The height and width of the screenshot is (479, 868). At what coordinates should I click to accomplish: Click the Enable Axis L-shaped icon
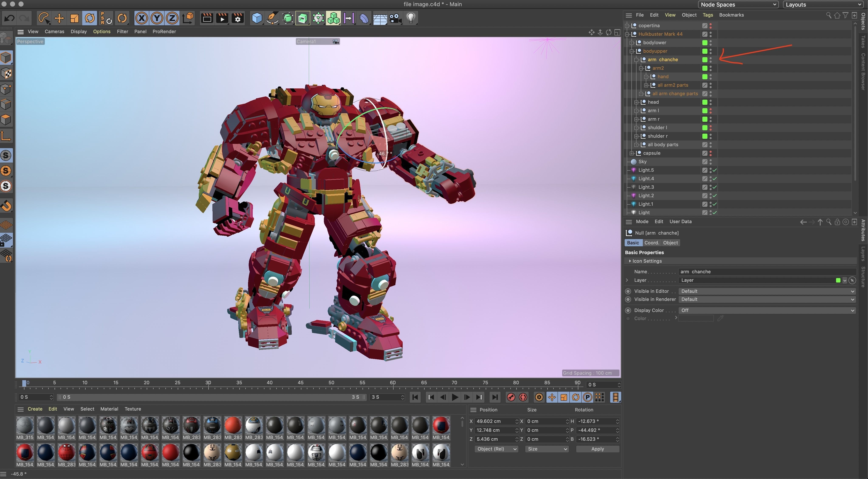[6, 136]
